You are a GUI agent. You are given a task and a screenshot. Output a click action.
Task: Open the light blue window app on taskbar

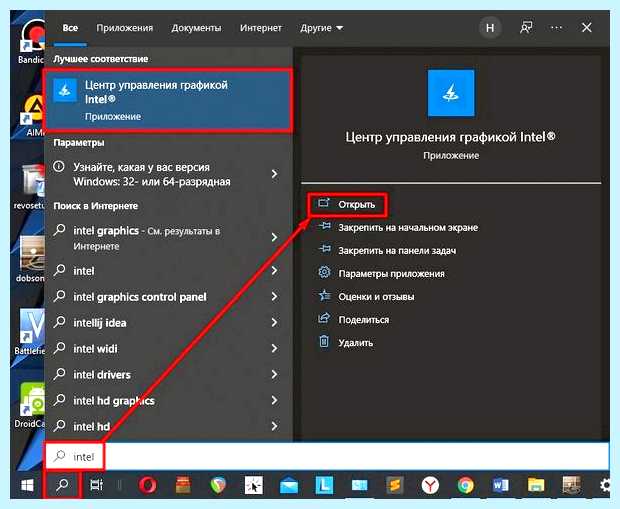359,485
